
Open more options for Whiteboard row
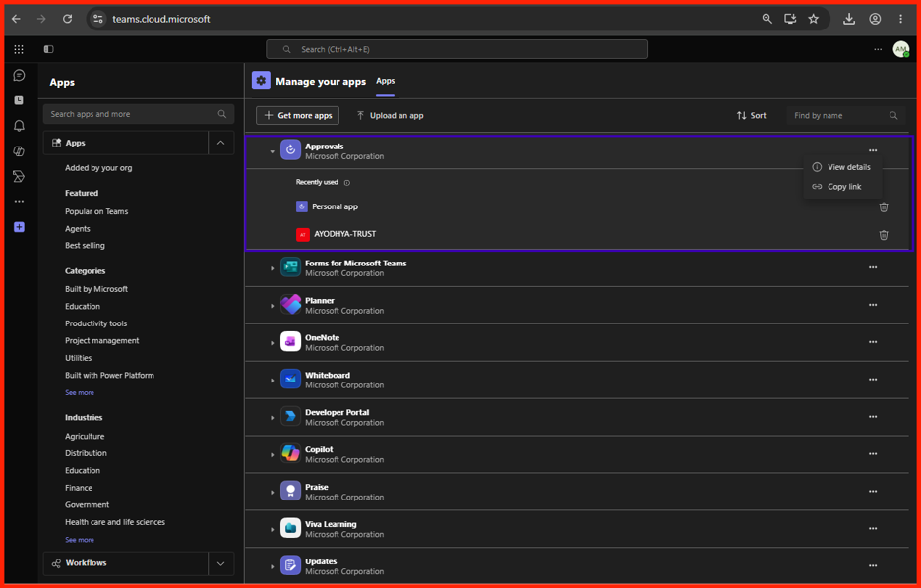click(873, 380)
